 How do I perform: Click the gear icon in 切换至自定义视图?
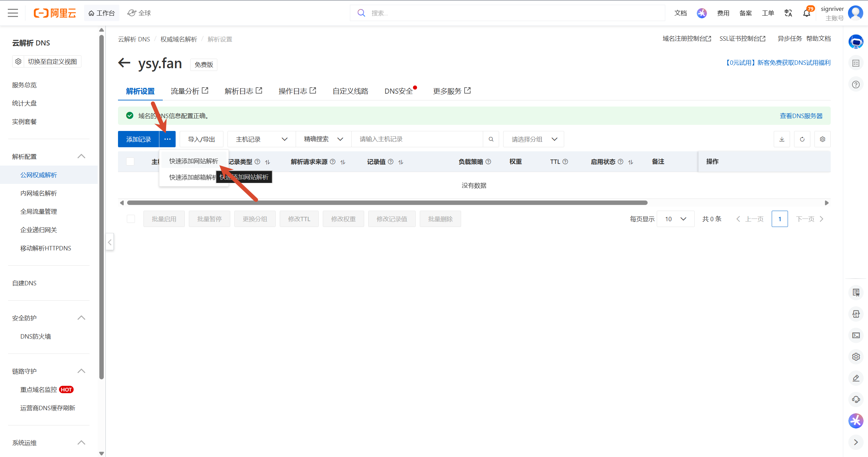pos(18,61)
